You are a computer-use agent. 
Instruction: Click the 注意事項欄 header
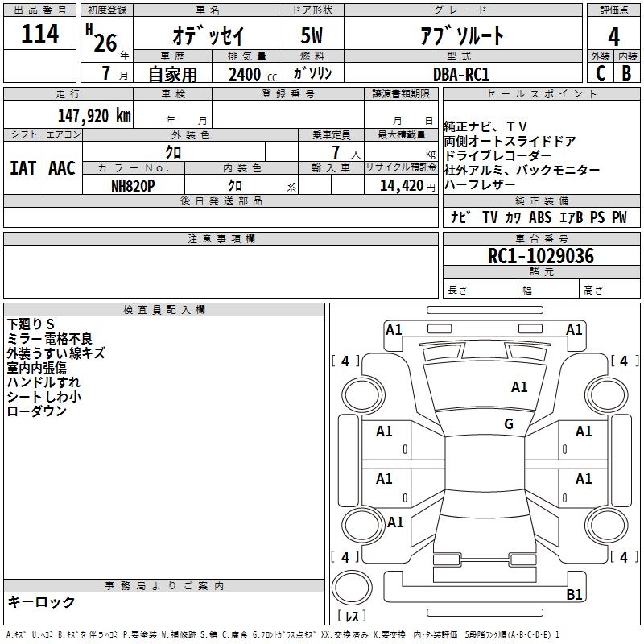(221, 238)
